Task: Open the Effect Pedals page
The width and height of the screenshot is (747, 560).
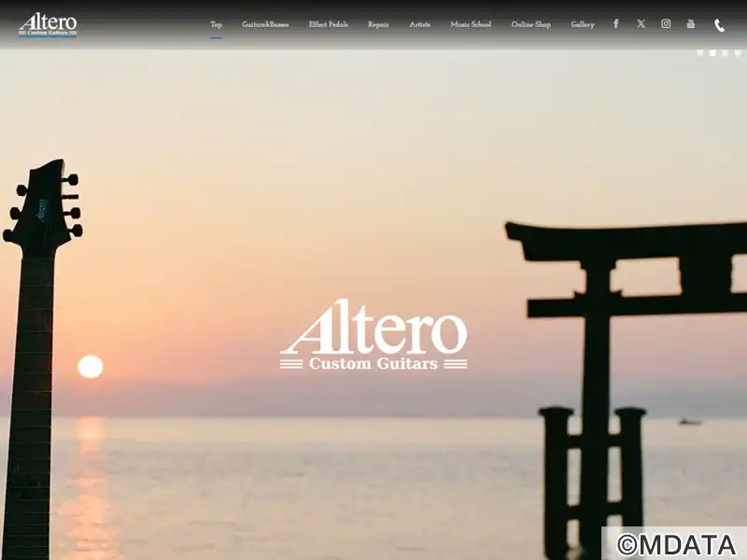Action: click(329, 24)
